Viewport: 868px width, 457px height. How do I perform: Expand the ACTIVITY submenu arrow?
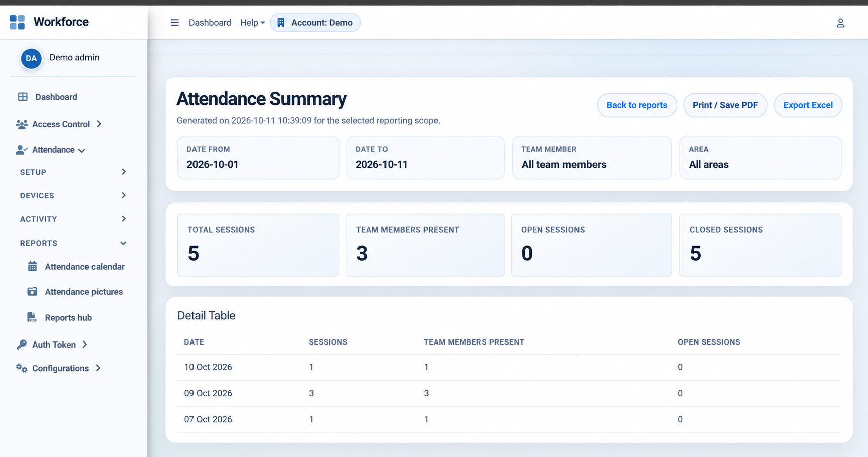(124, 219)
